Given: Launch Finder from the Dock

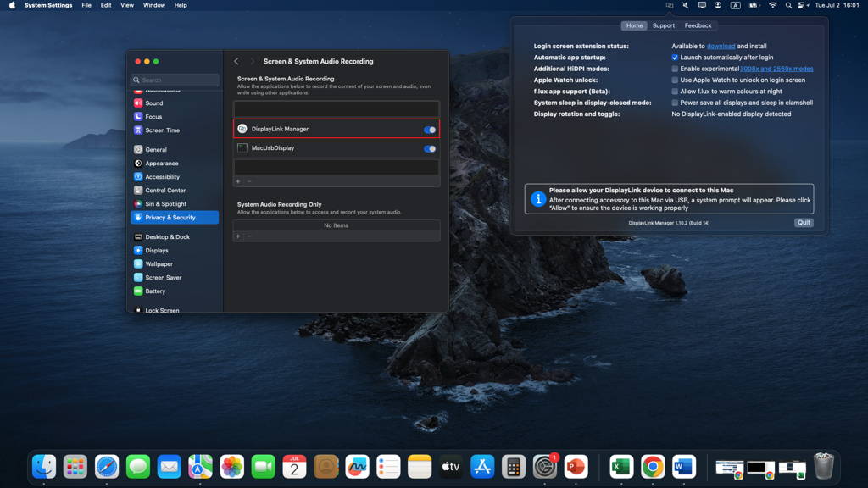Looking at the screenshot, I should [44, 467].
